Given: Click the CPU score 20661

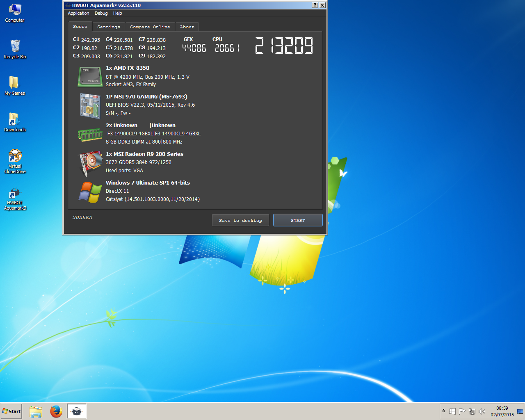Looking at the screenshot, I should 227,48.
